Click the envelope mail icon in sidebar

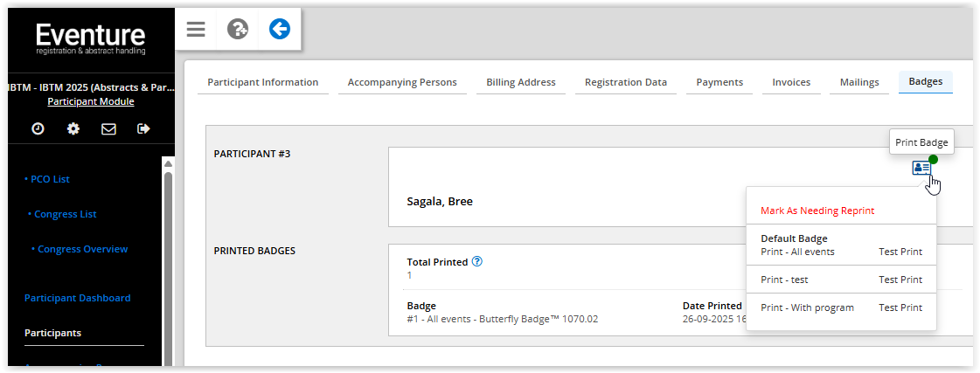108,128
